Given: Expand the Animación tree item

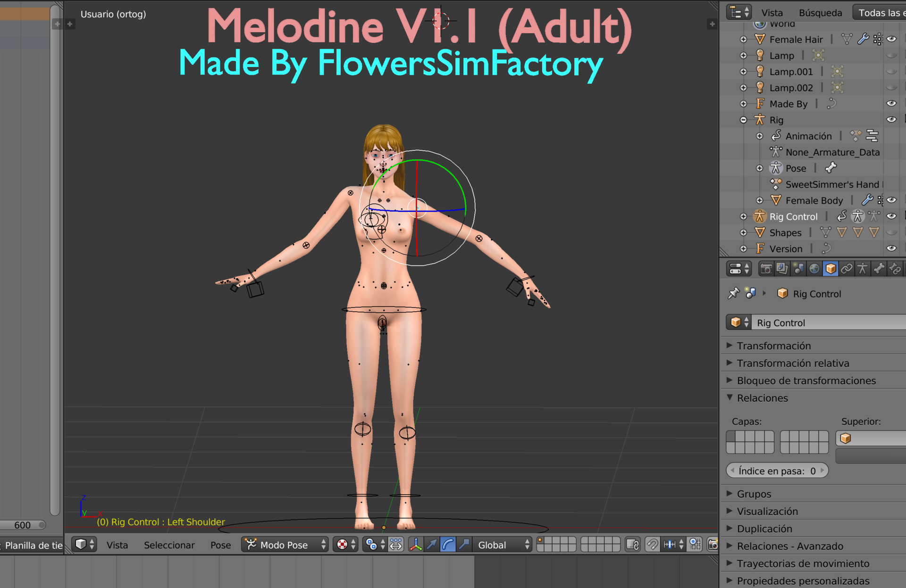Looking at the screenshot, I should (x=760, y=136).
